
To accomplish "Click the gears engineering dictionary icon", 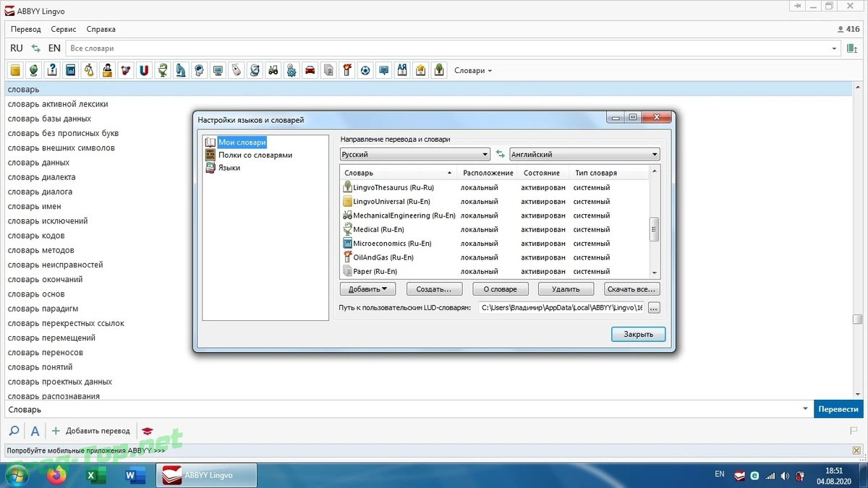I will tap(292, 70).
